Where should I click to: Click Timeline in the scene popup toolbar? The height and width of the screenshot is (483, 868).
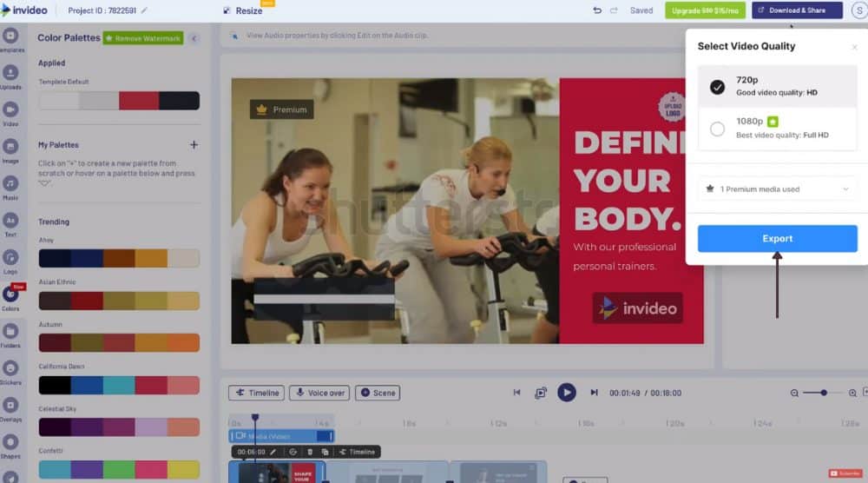[x=358, y=452]
